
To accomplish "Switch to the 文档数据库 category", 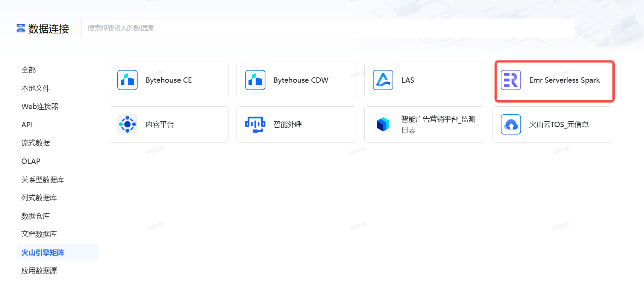I will click(39, 234).
